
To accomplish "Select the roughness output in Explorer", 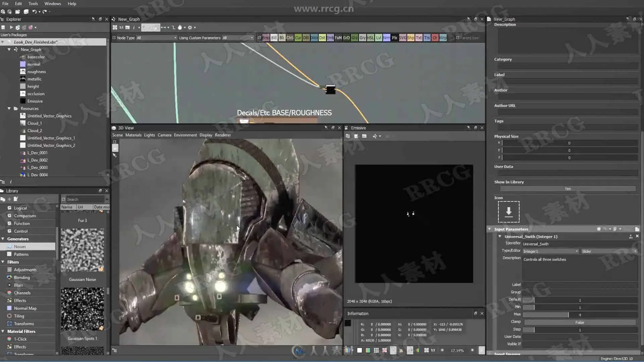I will 37,72.
